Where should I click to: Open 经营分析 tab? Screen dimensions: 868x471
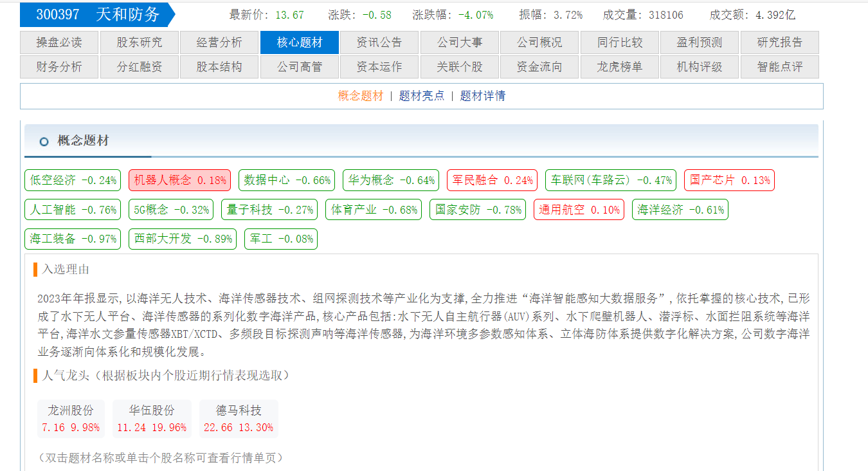[219, 42]
